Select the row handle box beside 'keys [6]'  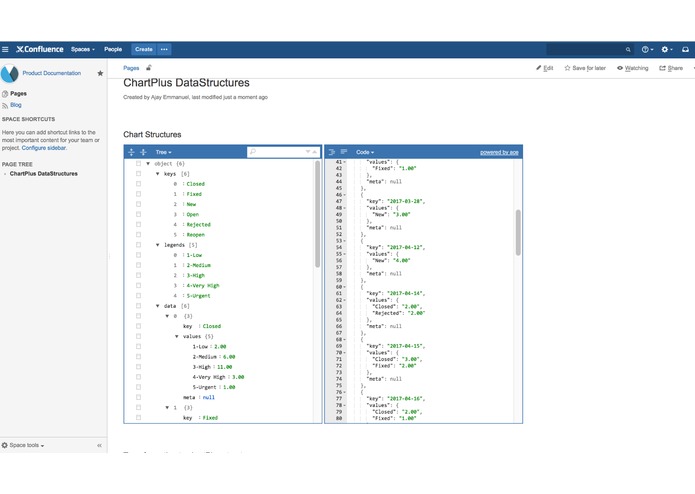coord(138,174)
